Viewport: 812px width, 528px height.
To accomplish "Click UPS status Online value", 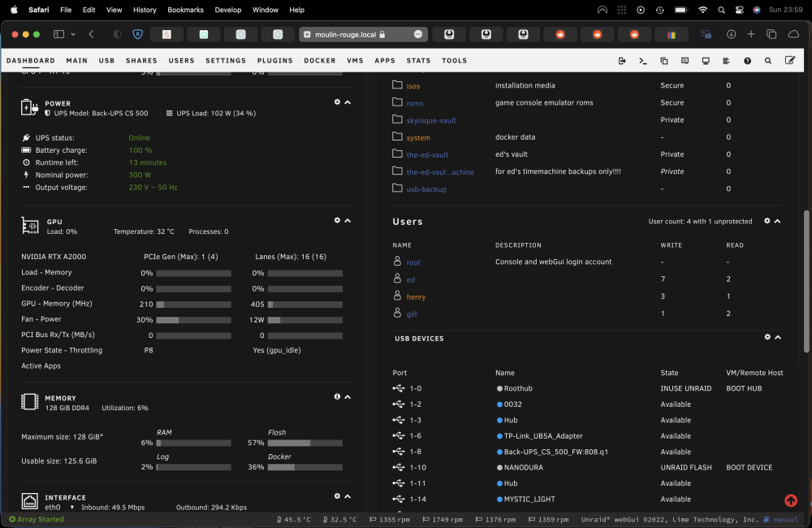I will [x=140, y=138].
